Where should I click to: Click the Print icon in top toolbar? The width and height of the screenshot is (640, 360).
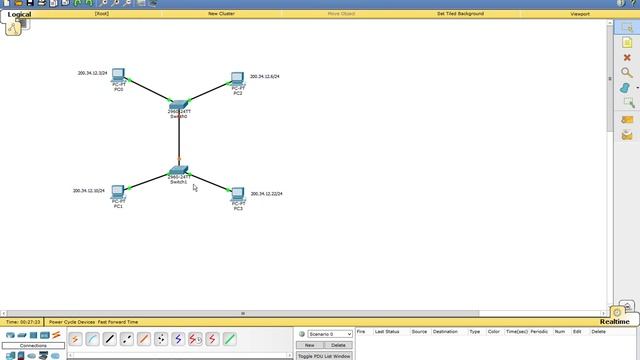click(x=42, y=3)
